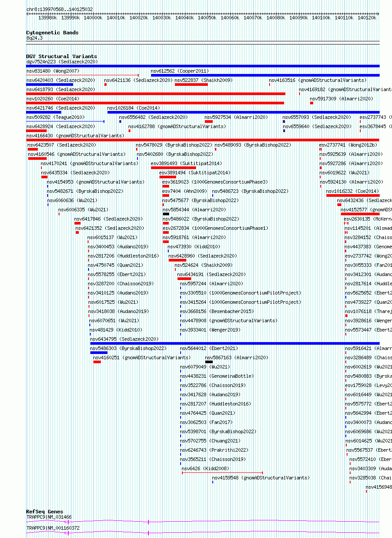Open nsv4160546 (gnomADStructuralVariants) variant
The height and width of the screenshot is (538, 392).
(77, 154)
